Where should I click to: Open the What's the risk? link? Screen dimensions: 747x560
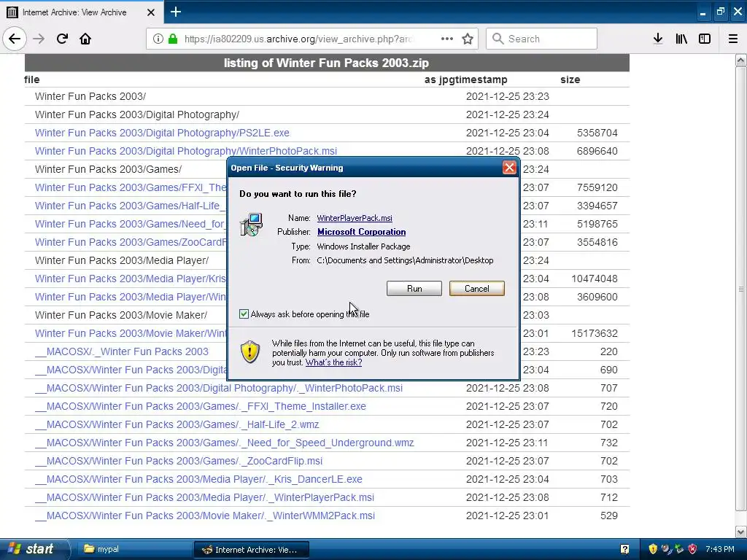pos(333,362)
